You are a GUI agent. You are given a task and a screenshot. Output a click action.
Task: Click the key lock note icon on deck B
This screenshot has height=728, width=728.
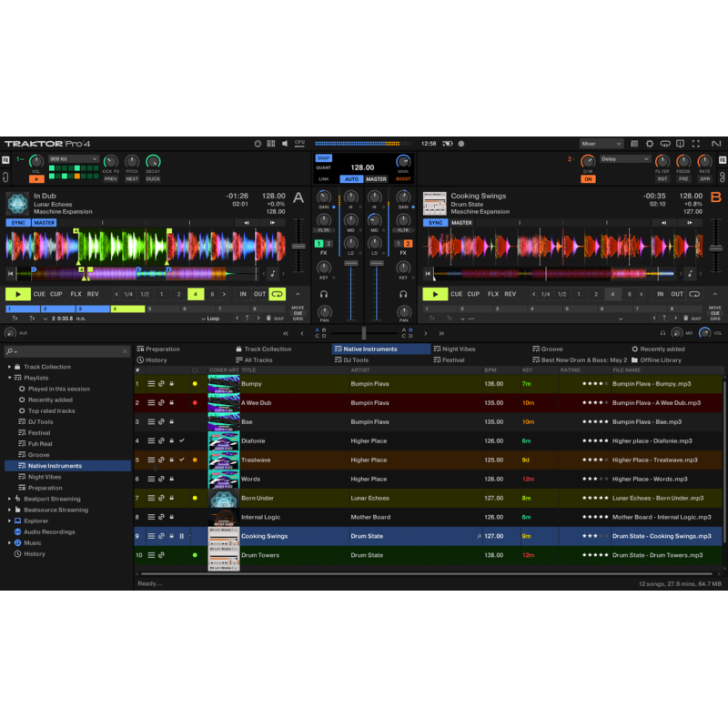pyautogui.click(x=690, y=274)
